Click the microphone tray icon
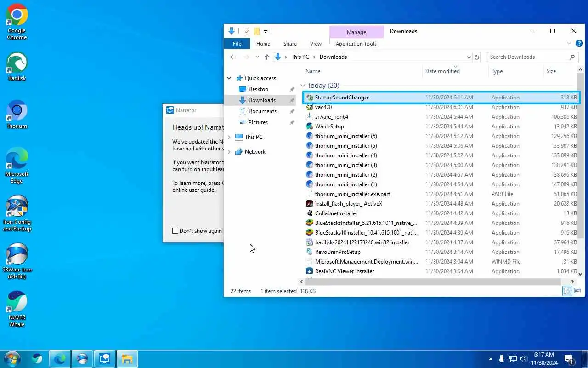The width and height of the screenshot is (588, 368). point(502,359)
